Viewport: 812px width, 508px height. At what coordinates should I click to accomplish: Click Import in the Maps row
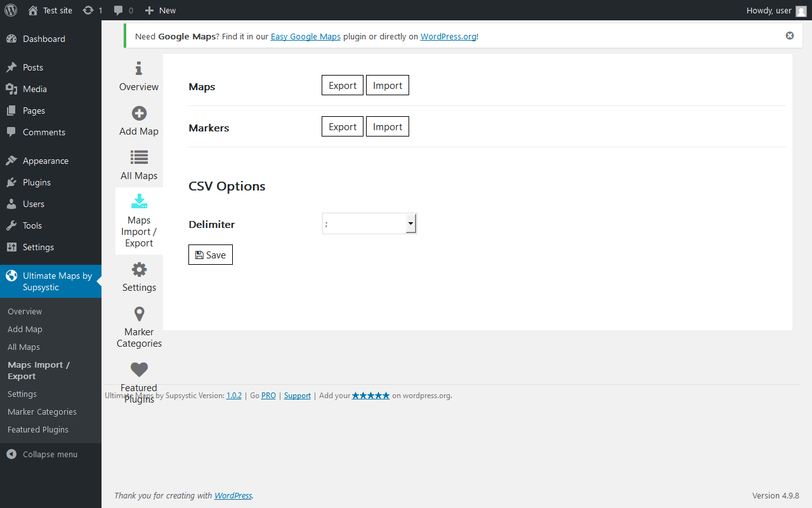pos(388,85)
